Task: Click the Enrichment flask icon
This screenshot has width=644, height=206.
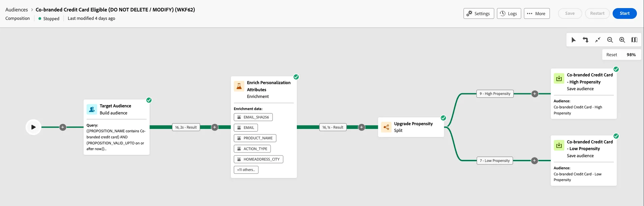Action: 239,86
